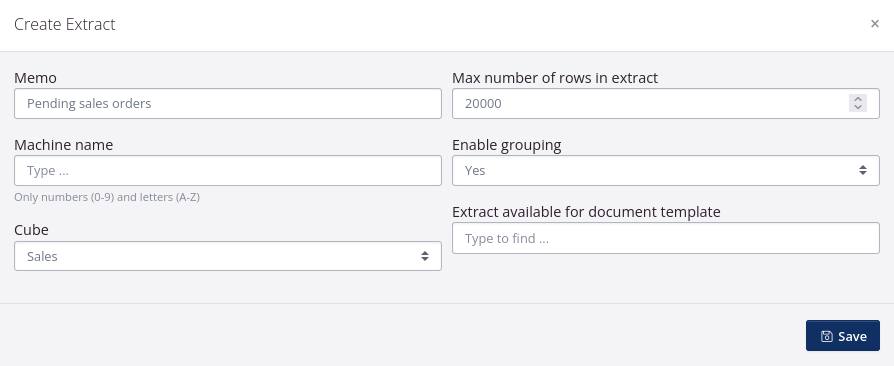894x366 pixels.
Task: Open the Cube dropdown showing Sales
Action: point(228,256)
